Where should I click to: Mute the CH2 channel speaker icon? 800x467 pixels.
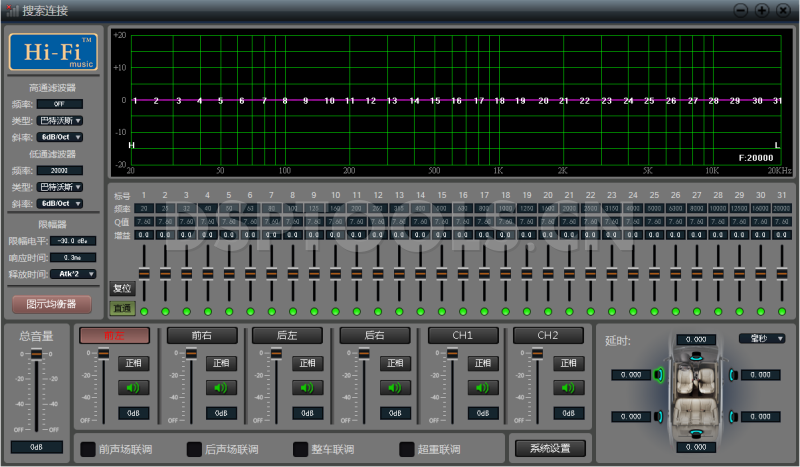(569, 387)
